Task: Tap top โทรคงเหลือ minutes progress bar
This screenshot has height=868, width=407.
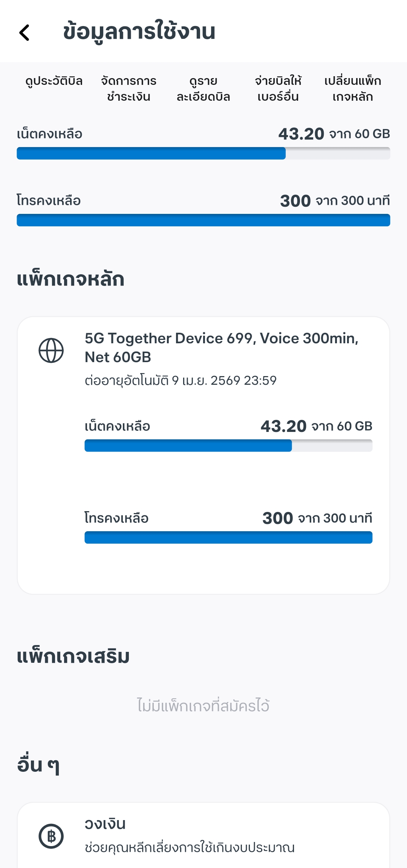Action: (203, 220)
